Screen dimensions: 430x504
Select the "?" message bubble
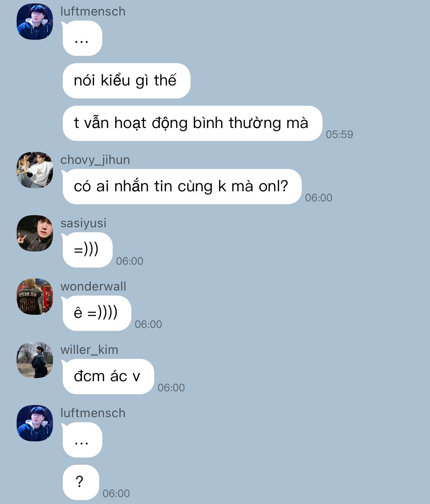81,482
